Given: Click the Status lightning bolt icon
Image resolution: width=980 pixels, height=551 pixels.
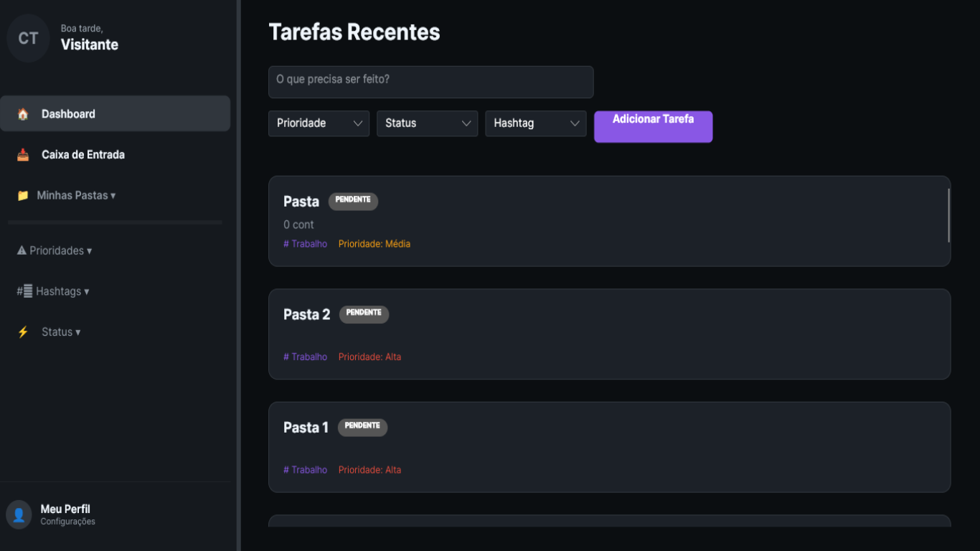Looking at the screenshot, I should coord(23,332).
